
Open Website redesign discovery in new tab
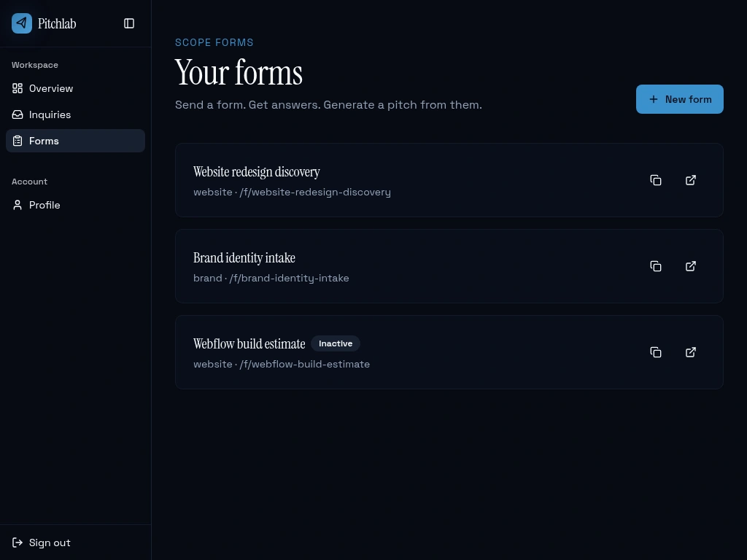coord(691,180)
